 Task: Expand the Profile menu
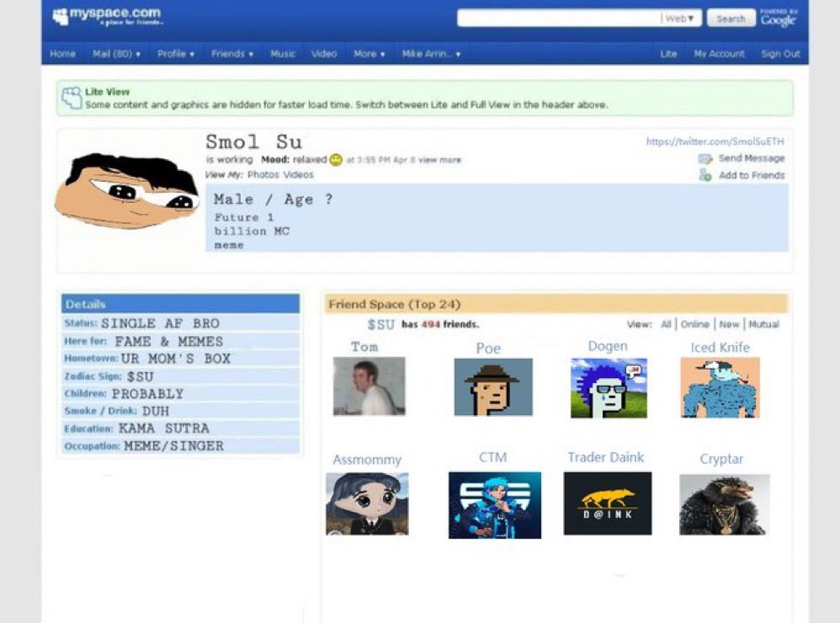176,54
